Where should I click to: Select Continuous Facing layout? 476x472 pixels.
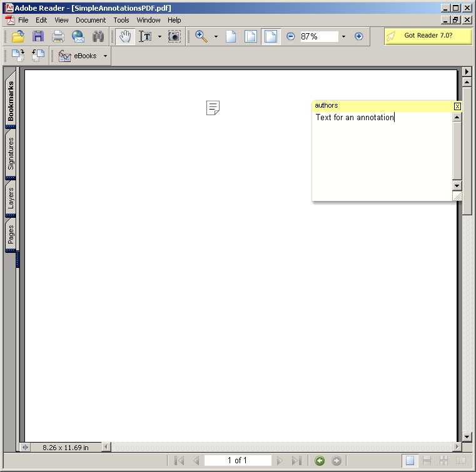444,461
